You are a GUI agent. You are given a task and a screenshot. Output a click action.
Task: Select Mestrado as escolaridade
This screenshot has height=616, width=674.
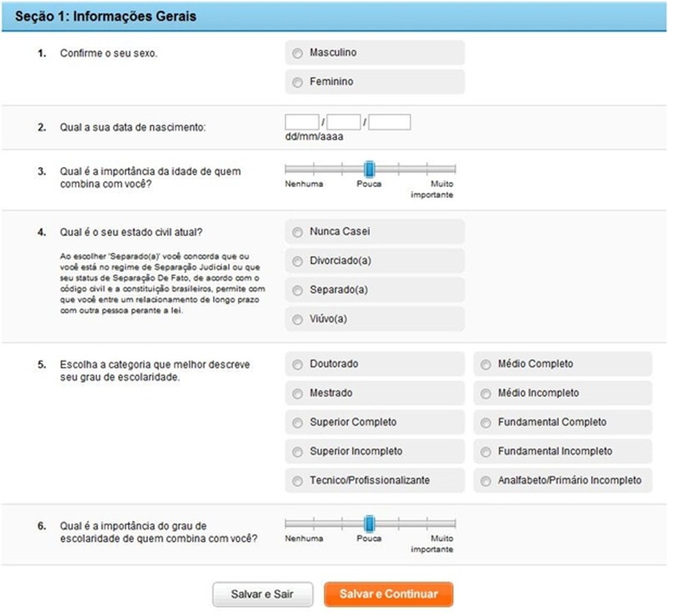[297, 393]
